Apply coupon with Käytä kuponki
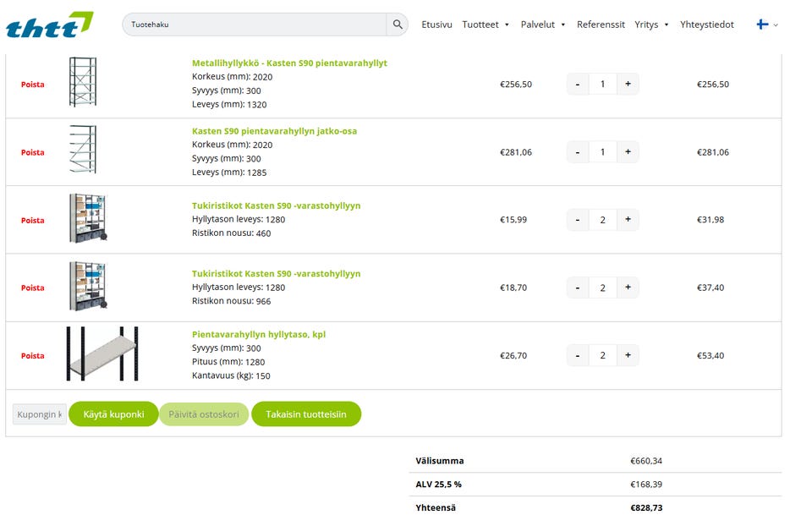The height and width of the screenshot is (515, 812). pos(113,414)
